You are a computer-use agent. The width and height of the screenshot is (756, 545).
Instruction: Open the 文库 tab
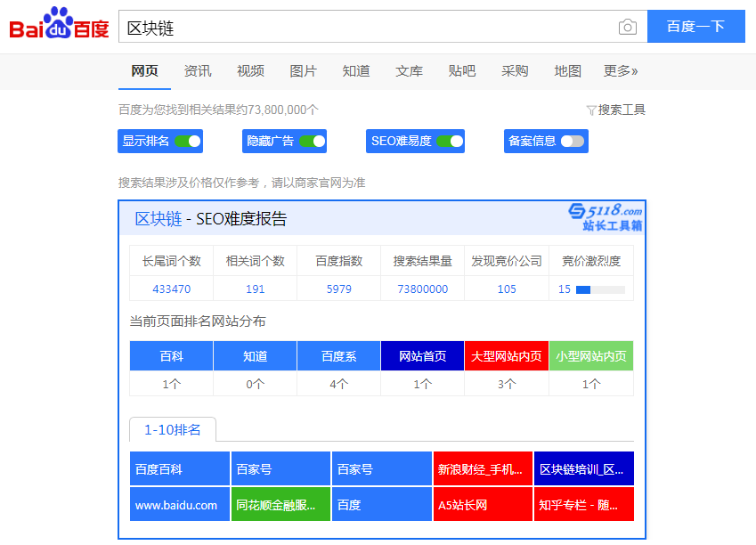[410, 71]
